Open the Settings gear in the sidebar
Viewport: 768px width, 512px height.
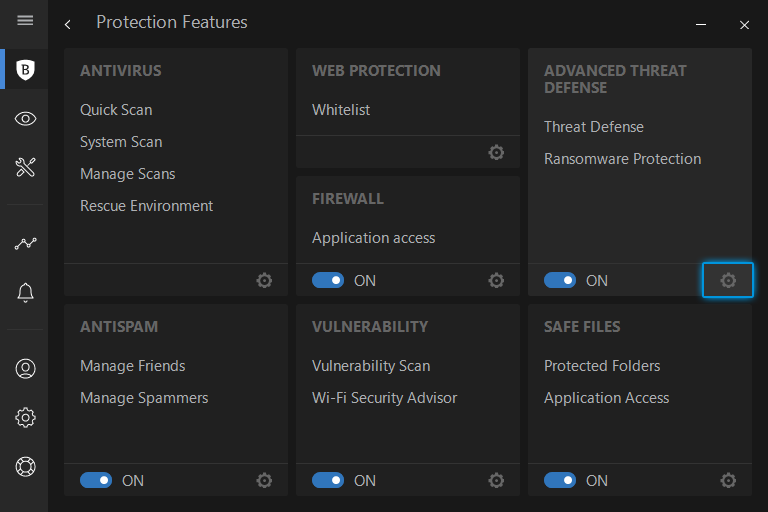pyautogui.click(x=25, y=417)
